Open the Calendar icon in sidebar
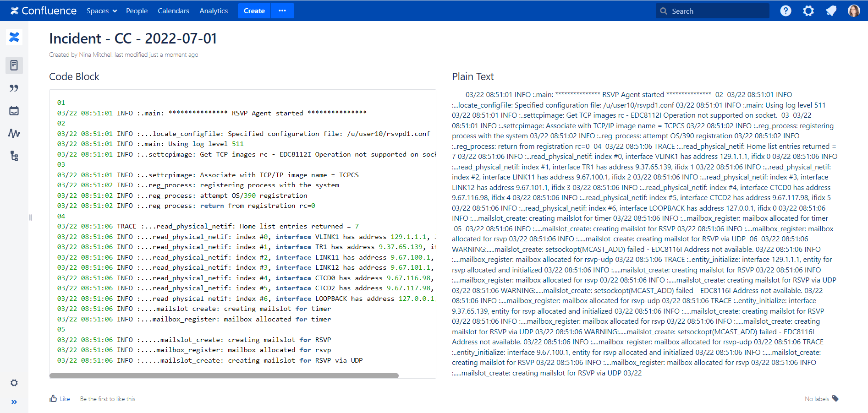This screenshot has height=413, width=868. pos(14,110)
